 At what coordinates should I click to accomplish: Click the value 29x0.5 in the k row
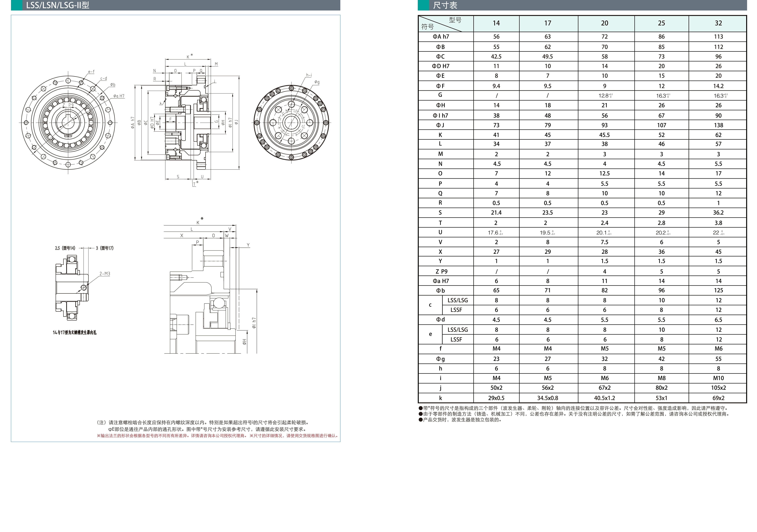pyautogui.click(x=496, y=398)
